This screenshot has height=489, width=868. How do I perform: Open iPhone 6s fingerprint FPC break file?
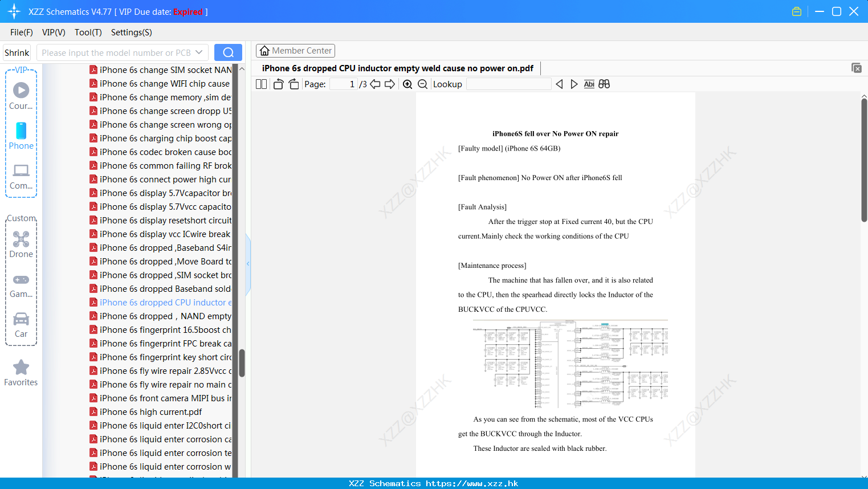(x=161, y=344)
